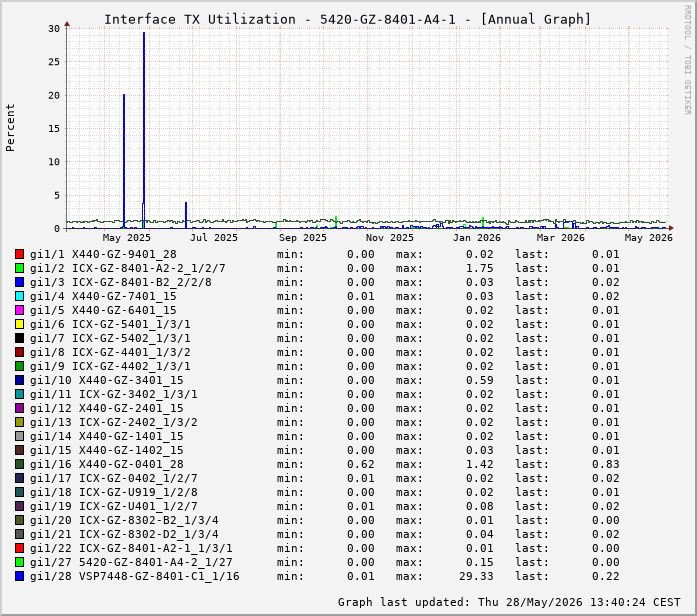Click the Mar 2026 x-axis label

pyautogui.click(x=561, y=238)
